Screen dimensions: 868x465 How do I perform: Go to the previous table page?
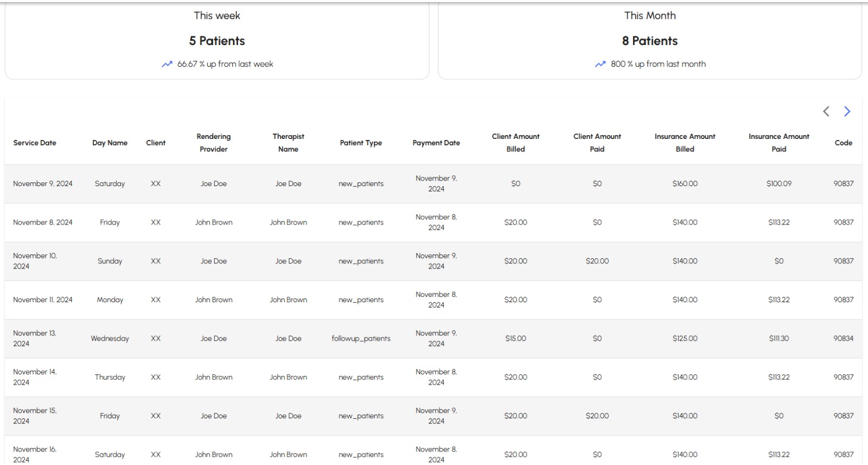coord(826,111)
